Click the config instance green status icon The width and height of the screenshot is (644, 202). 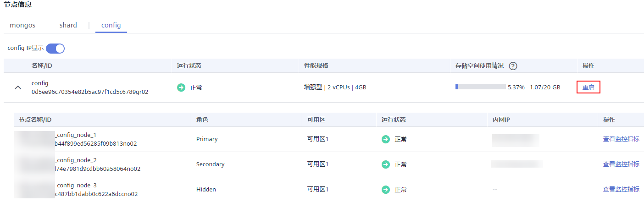point(181,87)
